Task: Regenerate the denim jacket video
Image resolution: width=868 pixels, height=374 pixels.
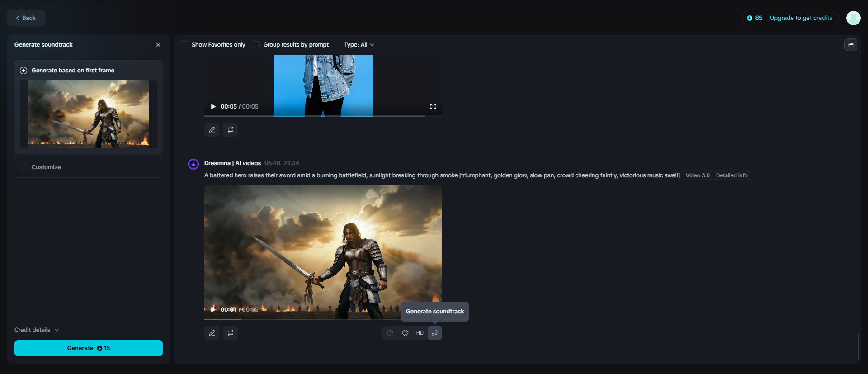Action: [231, 130]
